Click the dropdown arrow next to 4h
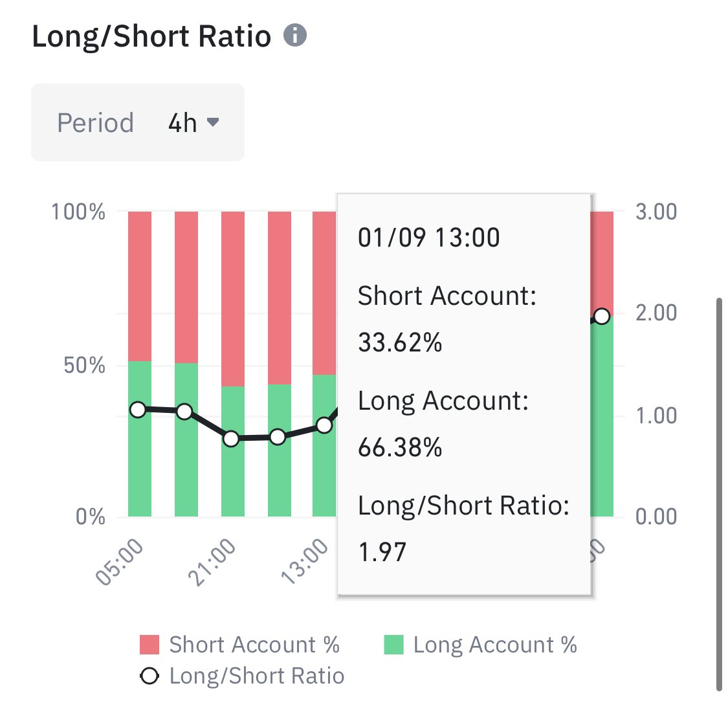 point(212,122)
